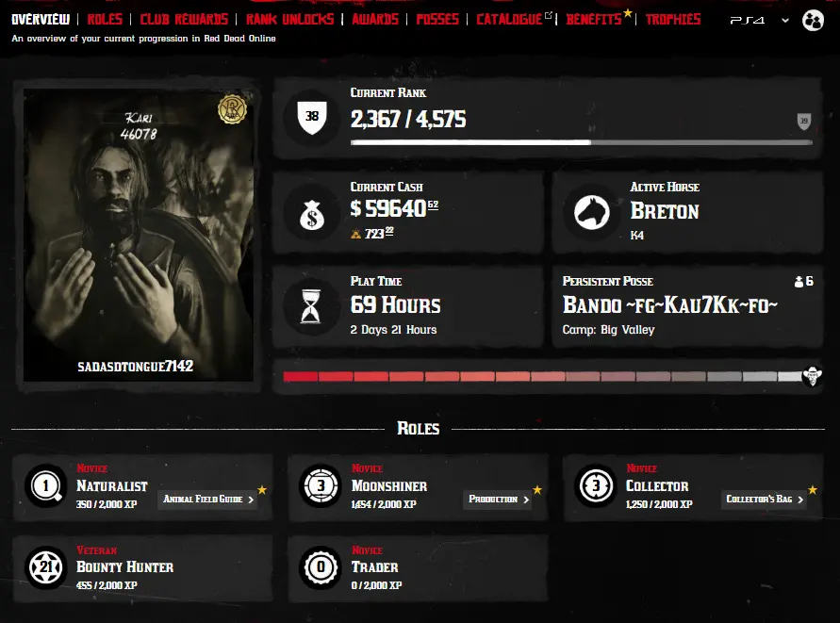Viewport: 840px width, 623px height.
Task: Switch to the Club Rewards tab
Action: 184,19
